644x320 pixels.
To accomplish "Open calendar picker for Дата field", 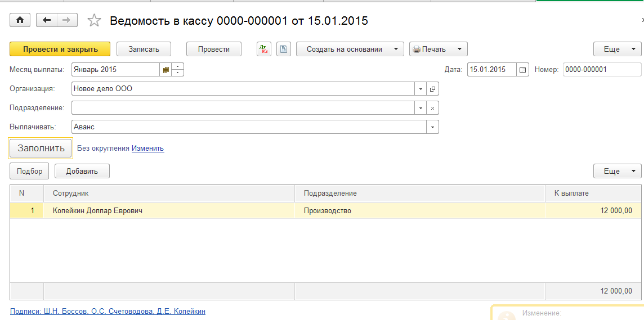I will [x=522, y=70].
